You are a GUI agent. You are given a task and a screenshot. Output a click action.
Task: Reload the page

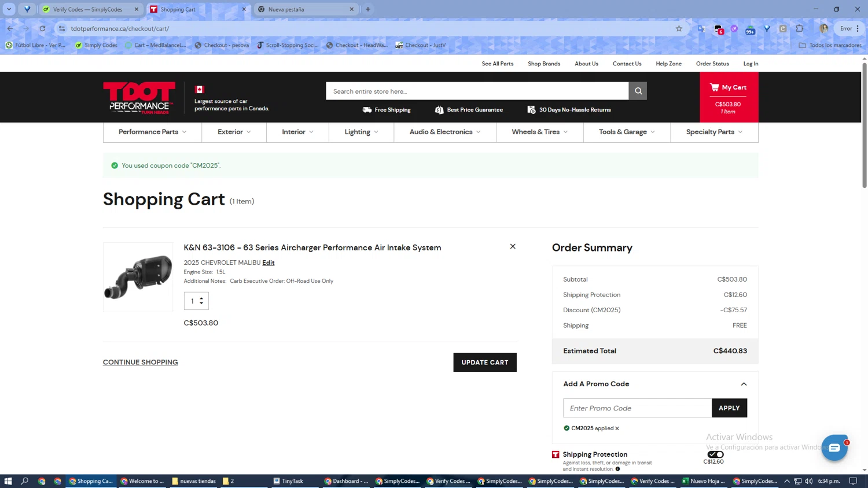pyautogui.click(x=42, y=28)
